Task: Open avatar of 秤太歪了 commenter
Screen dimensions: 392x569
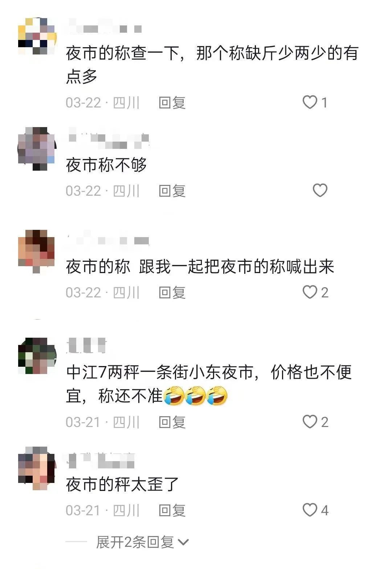Action: click(x=36, y=468)
